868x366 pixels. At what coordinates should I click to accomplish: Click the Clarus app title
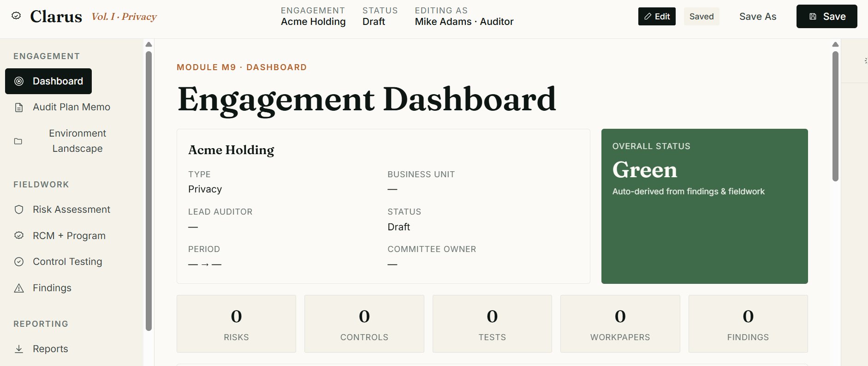pyautogui.click(x=56, y=17)
